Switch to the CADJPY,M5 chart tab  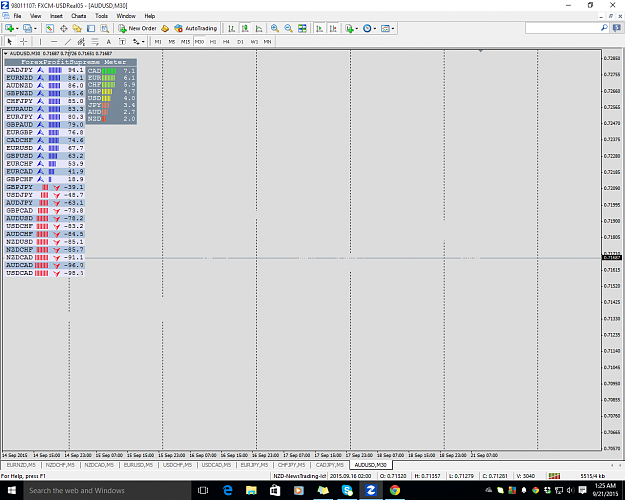tap(330, 465)
